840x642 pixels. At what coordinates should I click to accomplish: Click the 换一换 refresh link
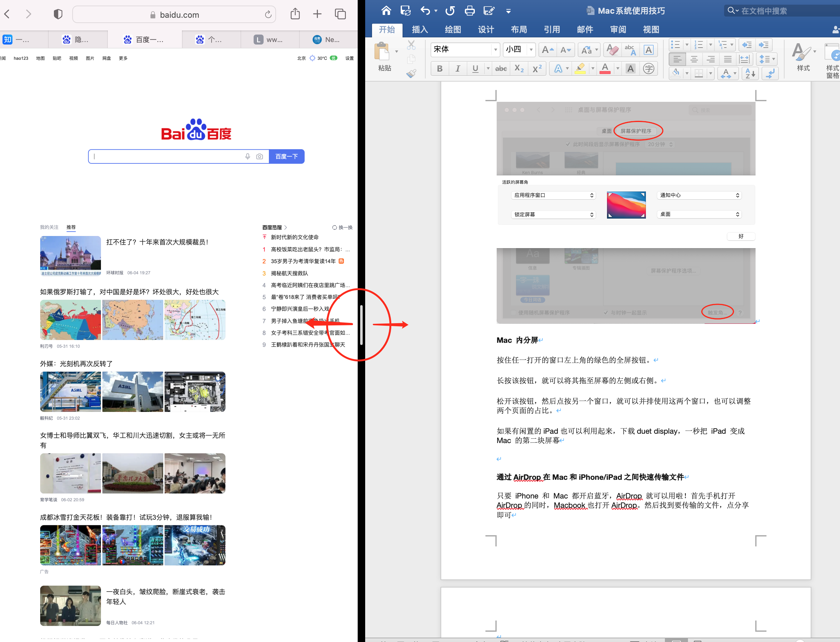tap(343, 227)
